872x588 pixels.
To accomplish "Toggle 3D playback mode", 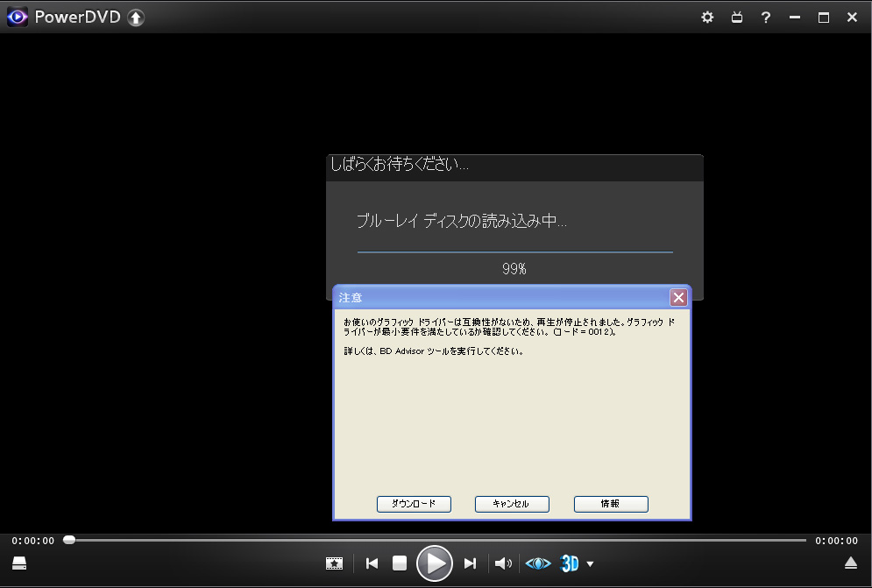I will click(x=570, y=563).
